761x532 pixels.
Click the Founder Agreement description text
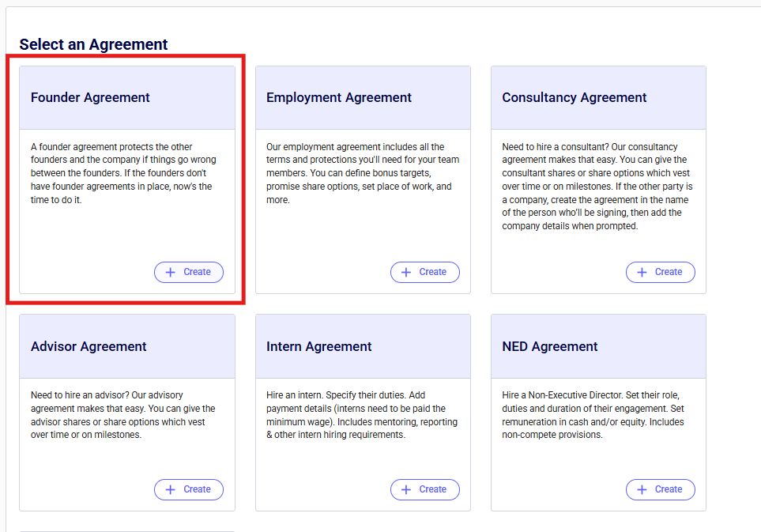(x=122, y=173)
